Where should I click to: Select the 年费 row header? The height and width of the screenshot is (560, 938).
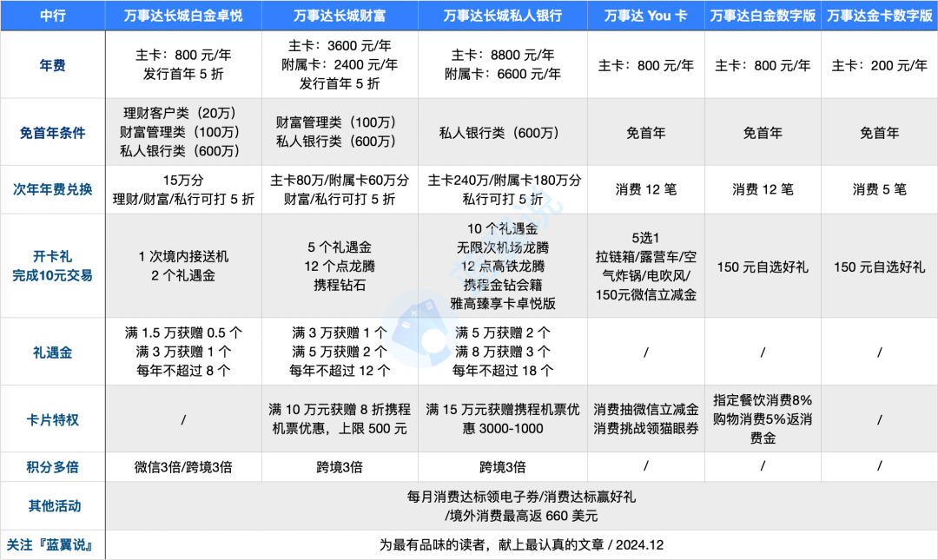point(52,64)
